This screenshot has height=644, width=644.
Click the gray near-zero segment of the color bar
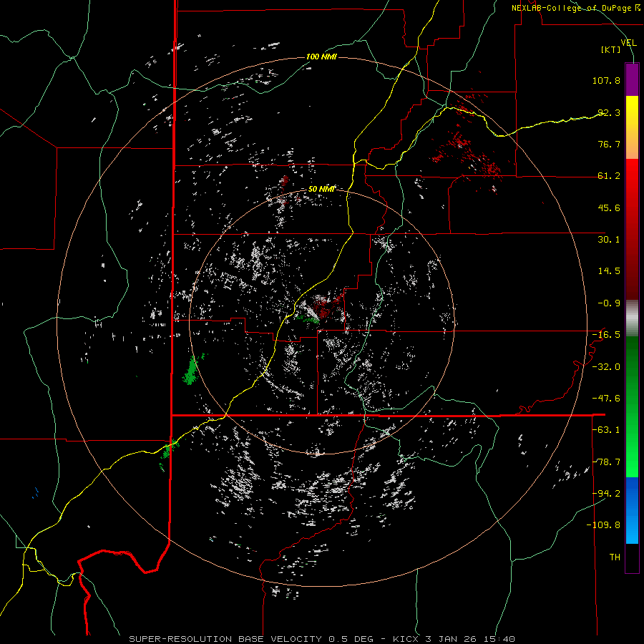pos(632,318)
